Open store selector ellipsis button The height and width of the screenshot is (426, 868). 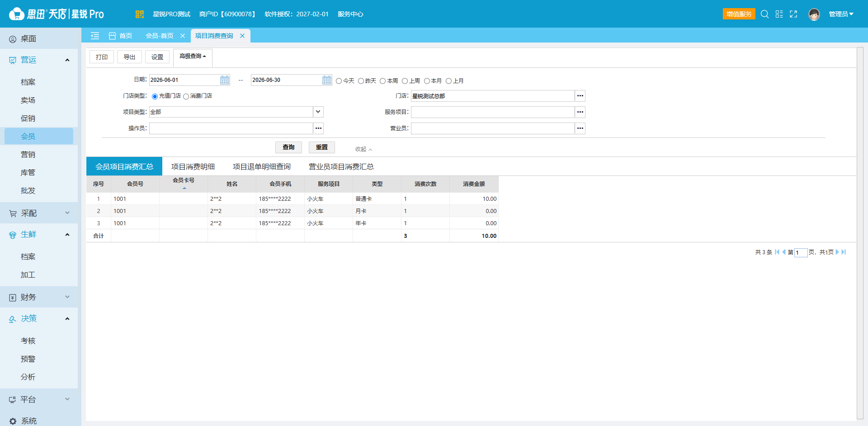[x=580, y=96]
